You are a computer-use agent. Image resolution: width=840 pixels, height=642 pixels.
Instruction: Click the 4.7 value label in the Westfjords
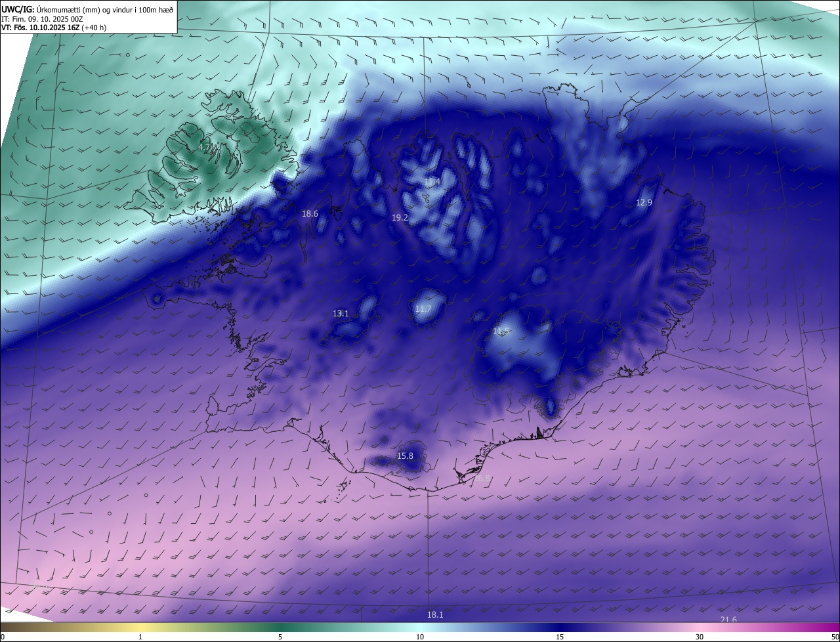[204, 147]
